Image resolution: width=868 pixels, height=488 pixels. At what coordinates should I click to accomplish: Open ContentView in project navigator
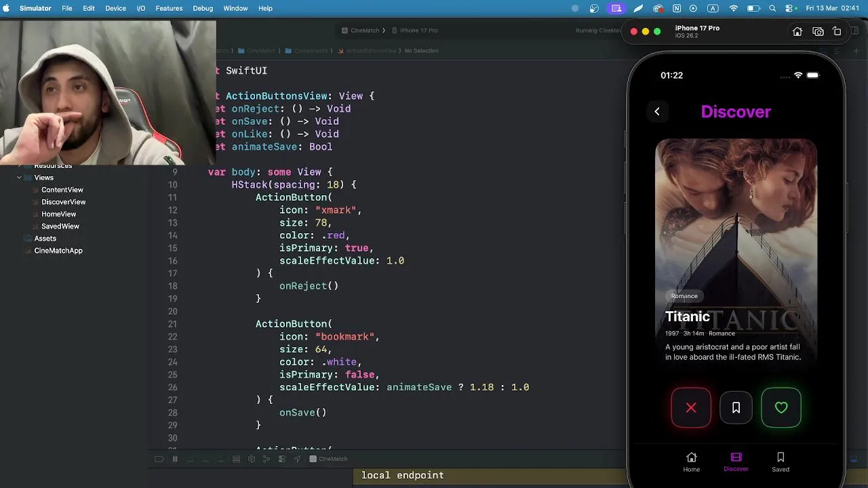coord(62,190)
